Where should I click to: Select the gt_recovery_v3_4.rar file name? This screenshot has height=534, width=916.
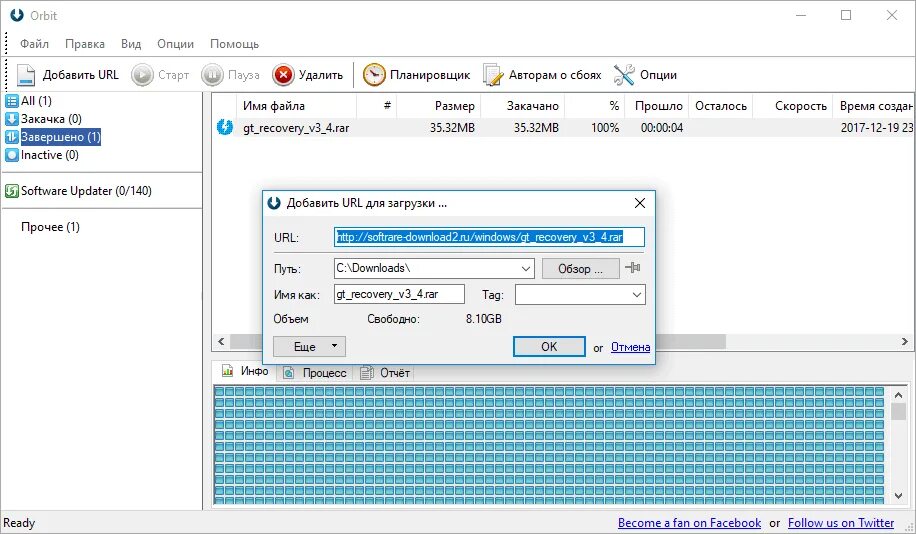click(296, 127)
